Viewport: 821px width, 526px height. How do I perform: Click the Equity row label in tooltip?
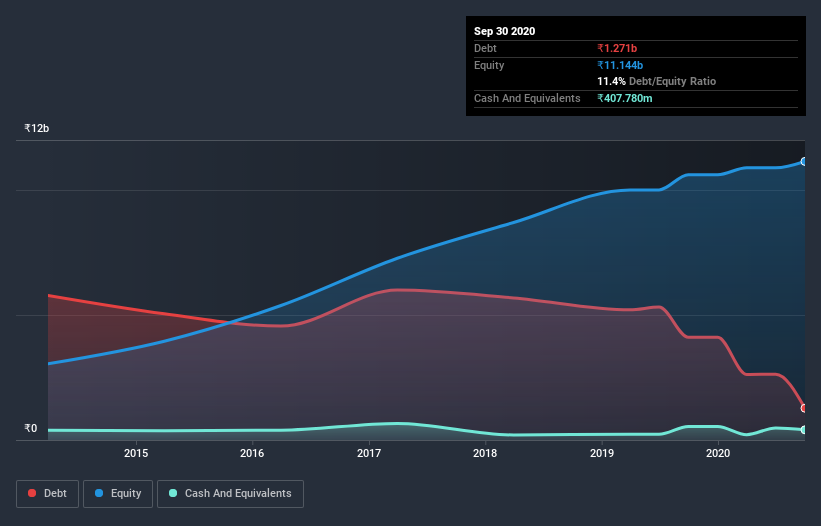coord(489,65)
